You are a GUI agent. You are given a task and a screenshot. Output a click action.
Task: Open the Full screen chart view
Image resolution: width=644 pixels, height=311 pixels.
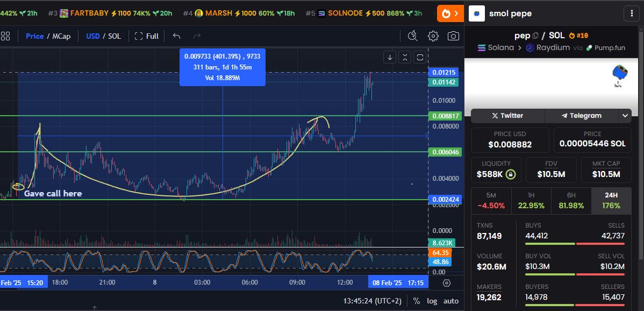(x=147, y=36)
